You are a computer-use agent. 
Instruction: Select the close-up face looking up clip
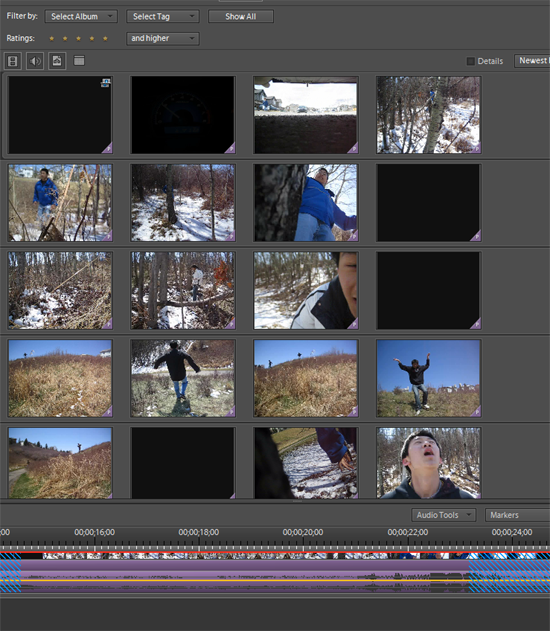pyautogui.click(x=428, y=463)
